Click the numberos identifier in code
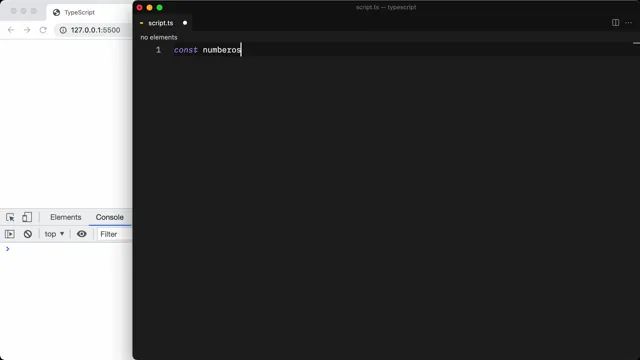The image size is (640, 360). point(222,50)
